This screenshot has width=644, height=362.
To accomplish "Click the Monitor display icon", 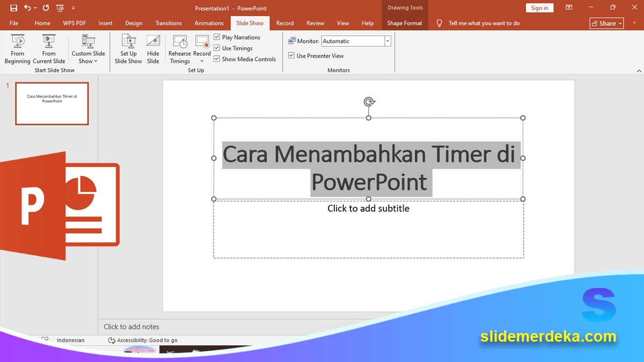I will pyautogui.click(x=292, y=41).
